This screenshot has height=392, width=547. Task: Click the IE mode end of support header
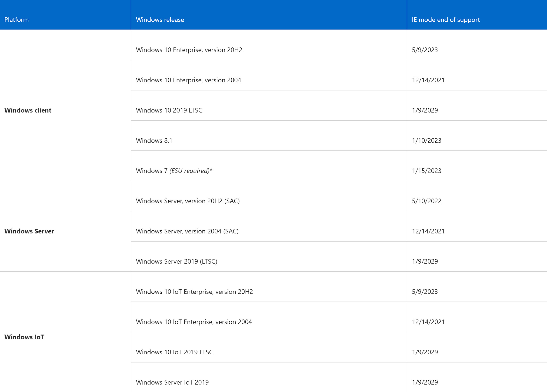(445, 20)
